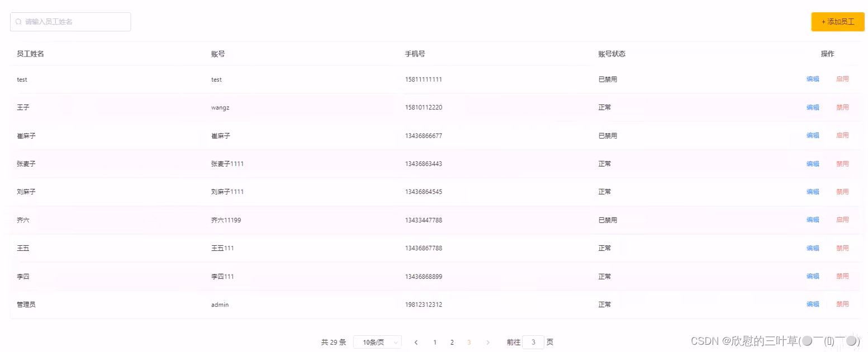The image size is (868, 352).
Task: Click phone number 13436866677
Action: tap(424, 136)
